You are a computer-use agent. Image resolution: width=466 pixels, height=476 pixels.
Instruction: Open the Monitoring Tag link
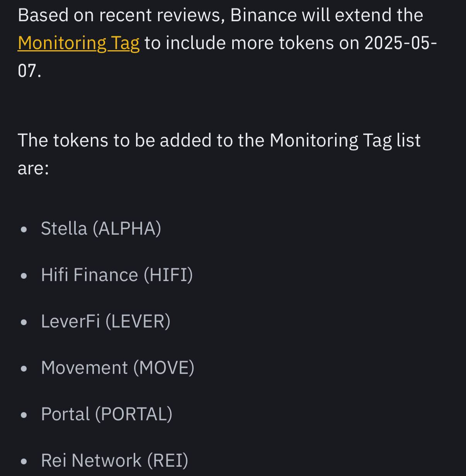(x=78, y=43)
